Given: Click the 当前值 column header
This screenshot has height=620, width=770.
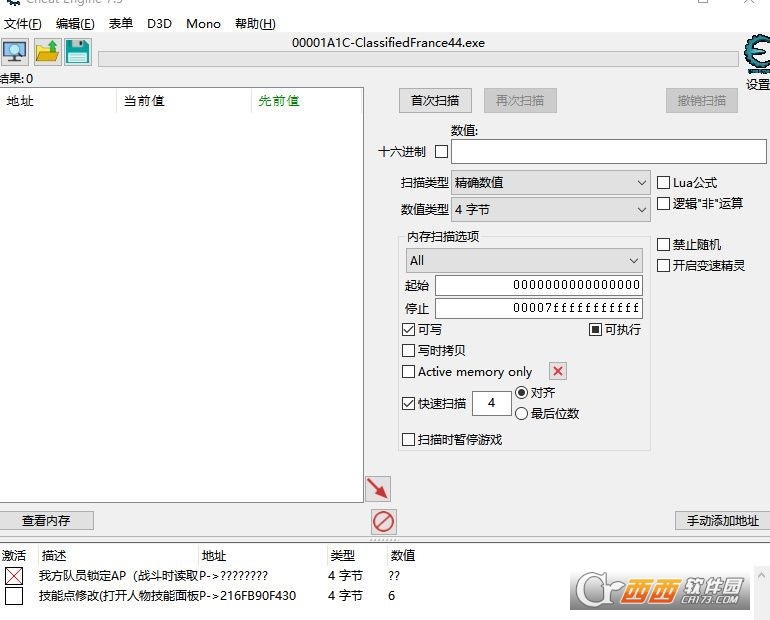Looking at the screenshot, I should click(x=184, y=101).
